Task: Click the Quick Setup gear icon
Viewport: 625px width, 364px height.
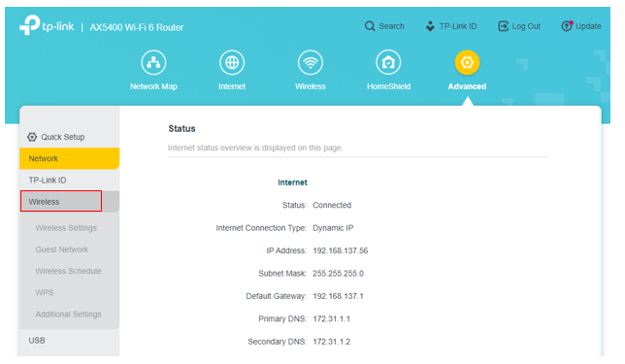Action: pyautogui.click(x=32, y=137)
